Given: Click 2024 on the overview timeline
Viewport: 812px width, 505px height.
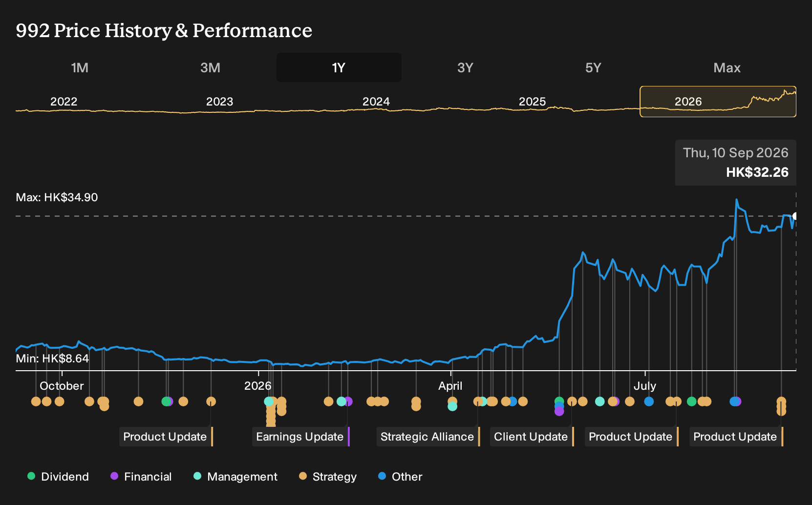Looking at the screenshot, I should click(x=376, y=102).
